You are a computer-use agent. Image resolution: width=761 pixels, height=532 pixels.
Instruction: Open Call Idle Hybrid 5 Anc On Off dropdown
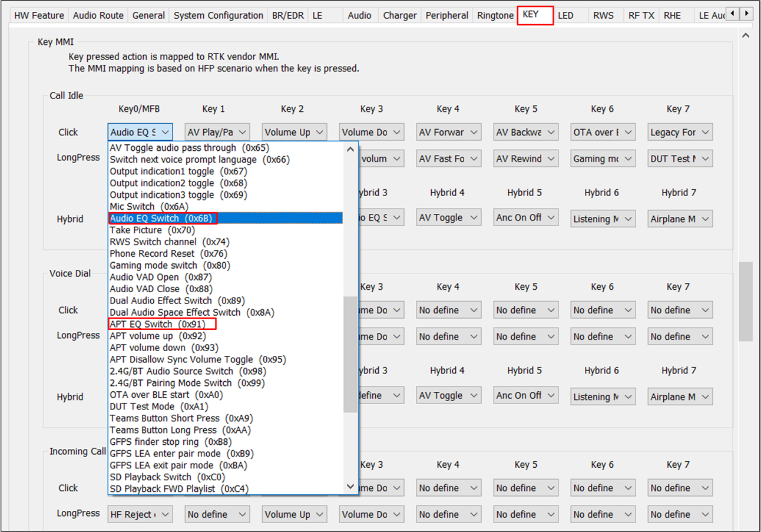point(526,218)
